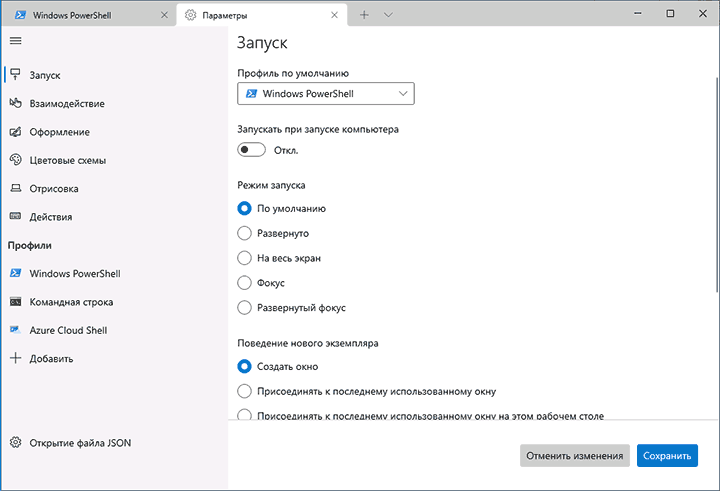Click the settings page vertical scrollbar

coord(717,185)
